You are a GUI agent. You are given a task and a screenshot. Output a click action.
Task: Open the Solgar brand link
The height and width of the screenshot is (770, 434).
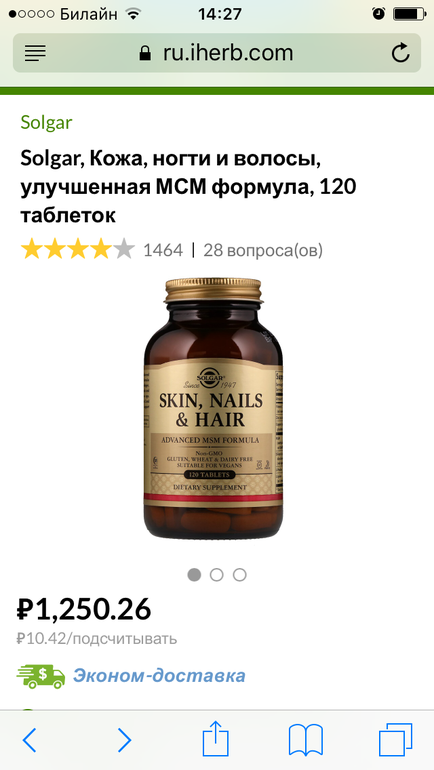coord(46,123)
